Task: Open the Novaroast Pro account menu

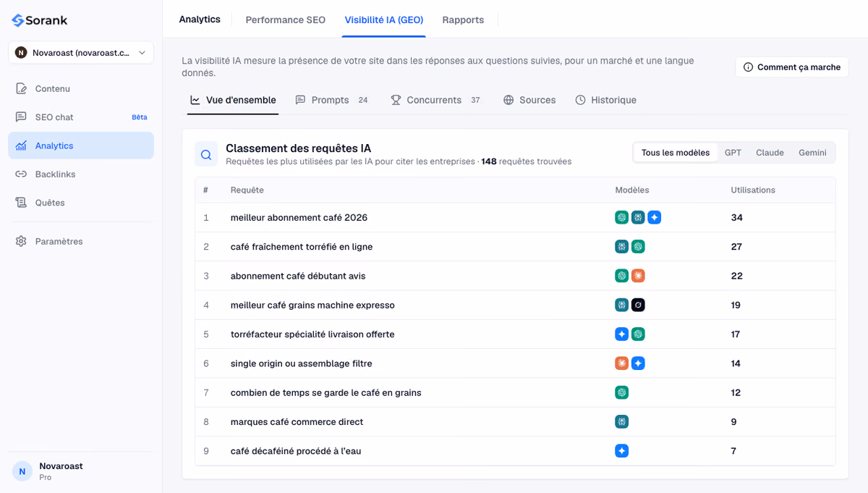Action: 81,471
